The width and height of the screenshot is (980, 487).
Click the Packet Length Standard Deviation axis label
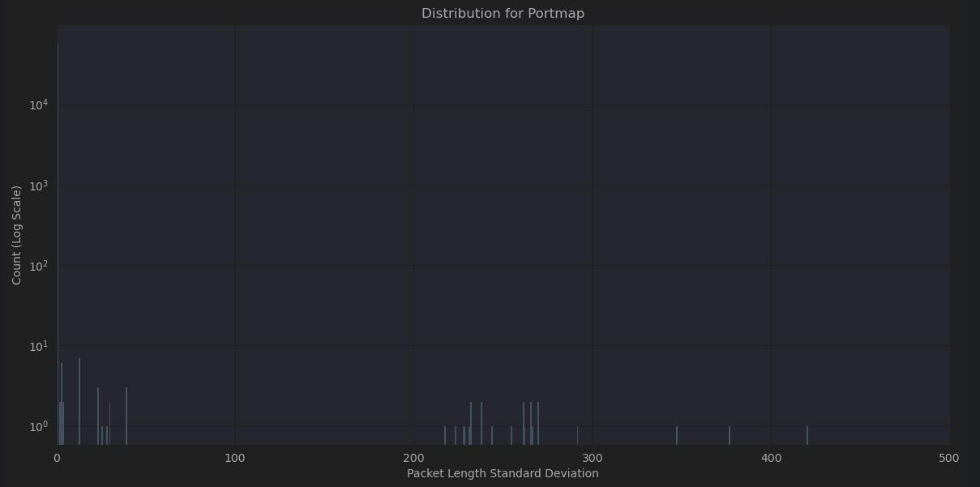point(503,473)
